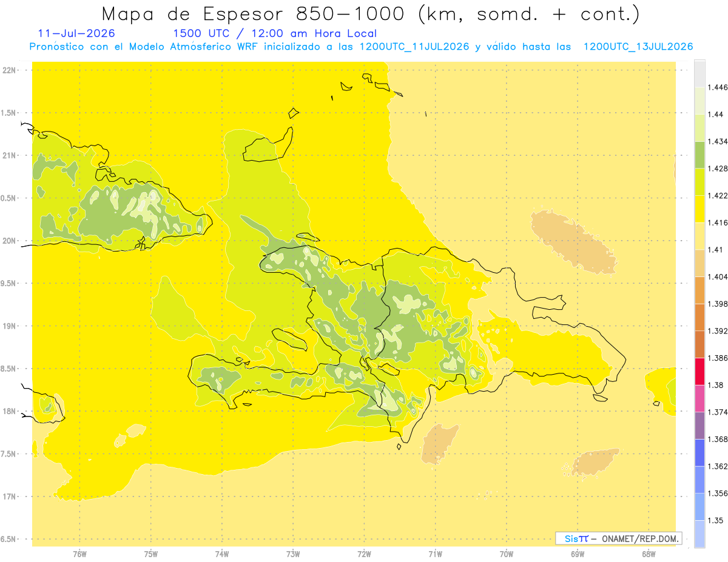The image size is (728, 562).
Task: Click legend value 1.422
Action: [718, 196]
